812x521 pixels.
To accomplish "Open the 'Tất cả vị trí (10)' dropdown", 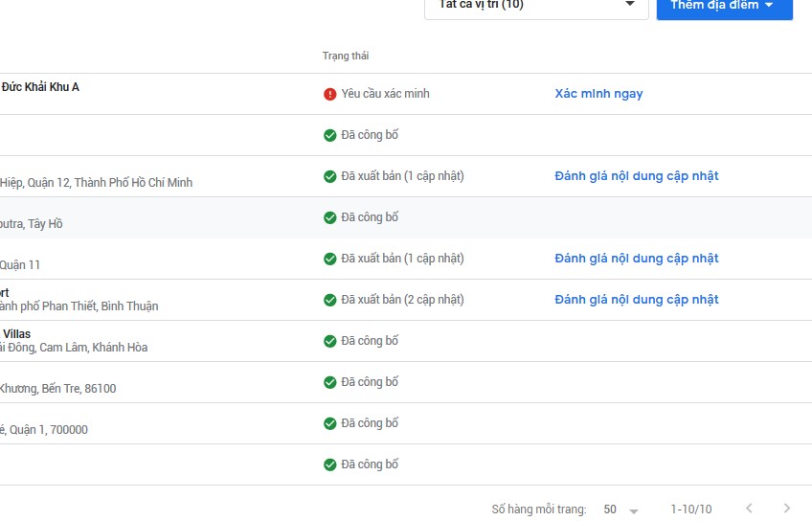I will pos(536,6).
